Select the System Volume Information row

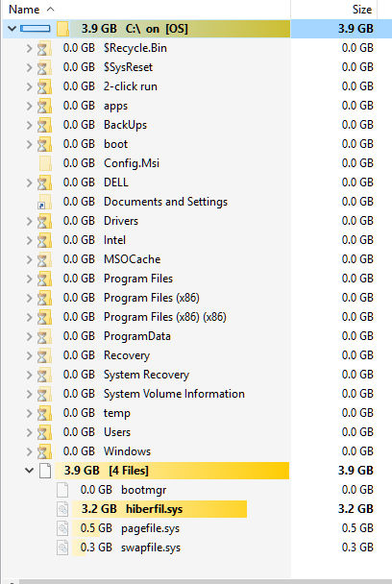196,394
